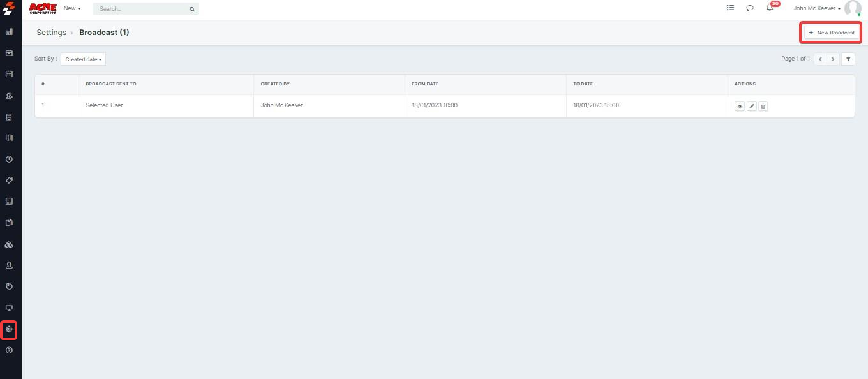Open the filter funnel icon
This screenshot has width=868, height=379.
coord(848,59)
